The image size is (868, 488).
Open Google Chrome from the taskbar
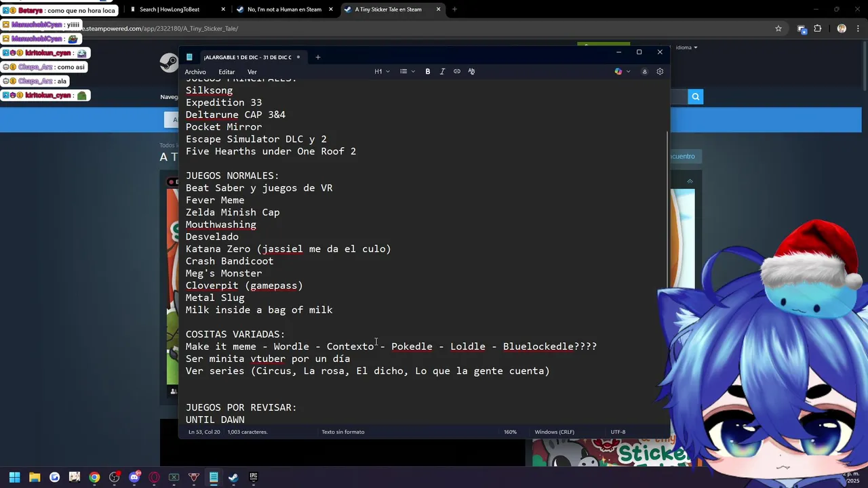pyautogui.click(x=94, y=477)
